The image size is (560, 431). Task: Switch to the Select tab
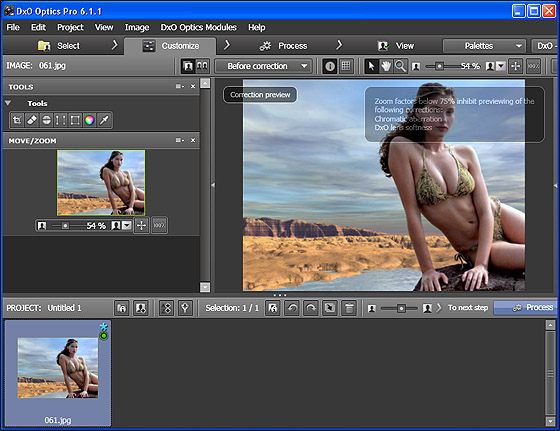59,46
